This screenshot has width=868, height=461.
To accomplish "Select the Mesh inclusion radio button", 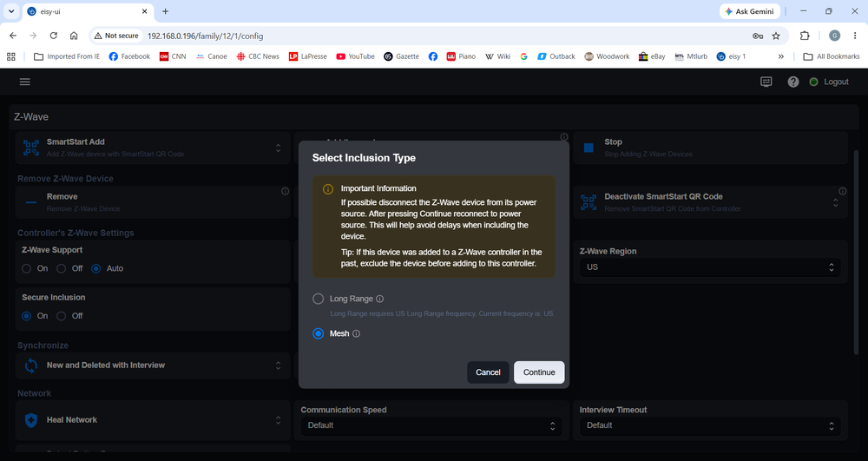I will (x=318, y=333).
